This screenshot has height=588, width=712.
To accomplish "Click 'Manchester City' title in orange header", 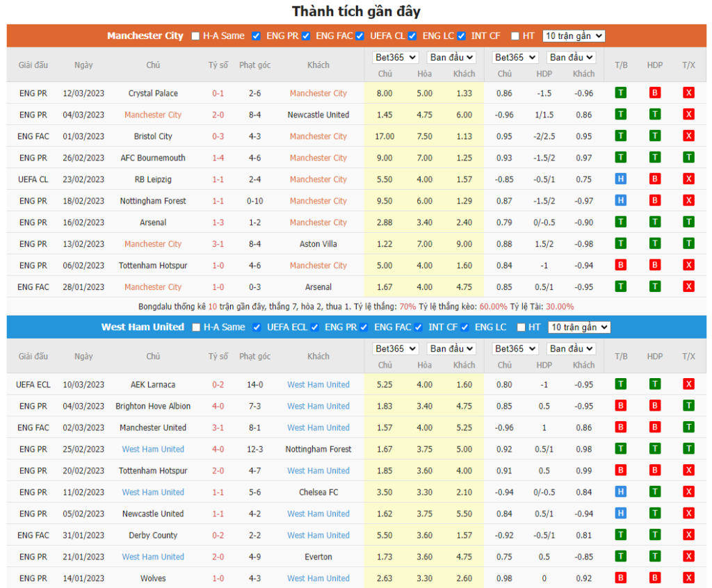I will click(145, 36).
